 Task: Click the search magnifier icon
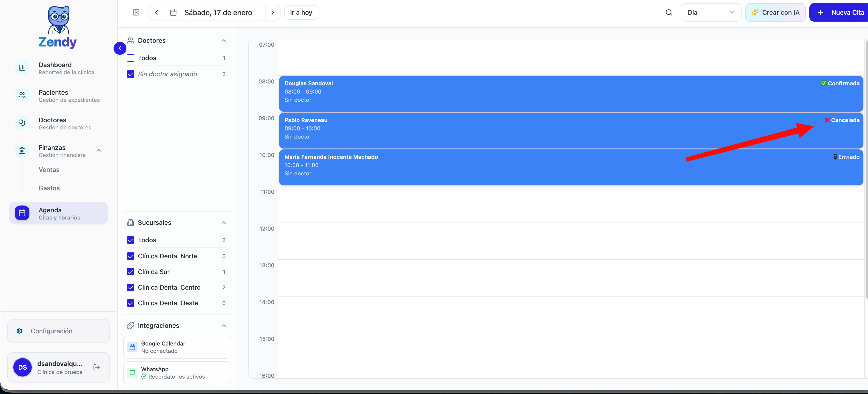click(x=668, y=12)
